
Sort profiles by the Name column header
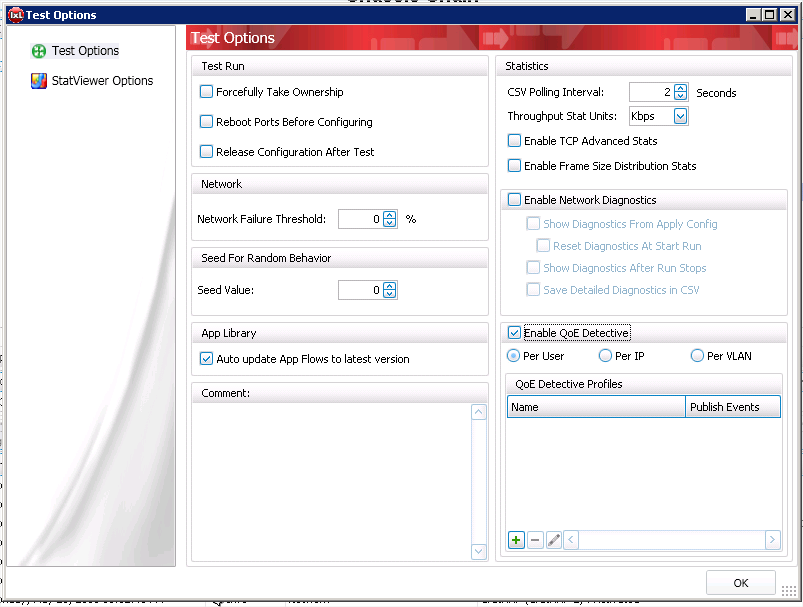tap(596, 407)
